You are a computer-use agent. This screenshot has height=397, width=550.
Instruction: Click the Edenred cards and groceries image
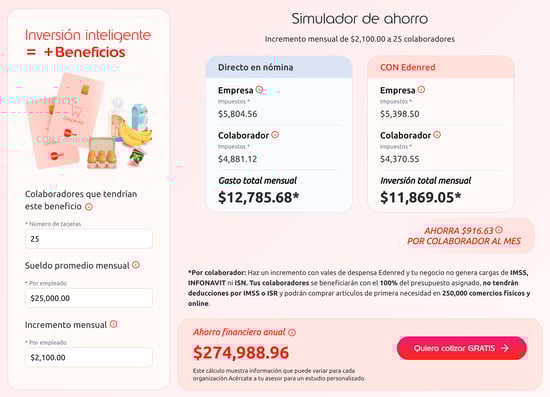tap(90, 123)
